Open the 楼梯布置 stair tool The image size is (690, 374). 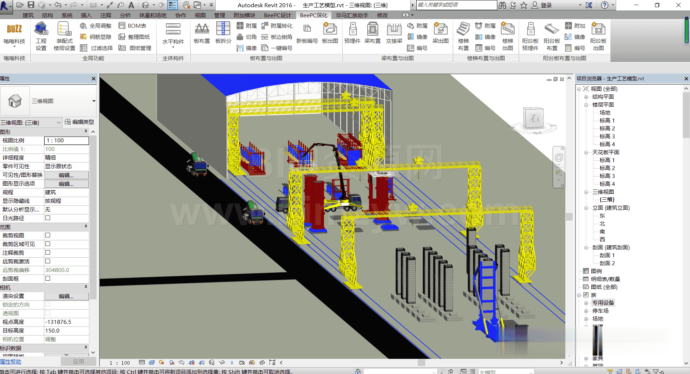(463, 36)
